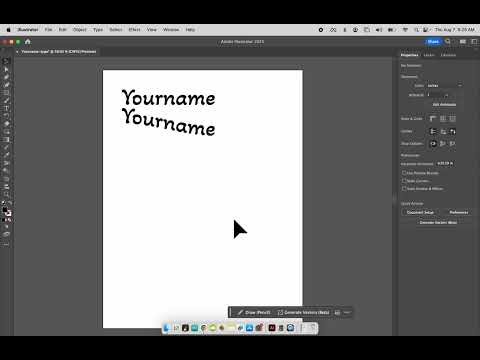This screenshot has width=480, height=360.
Task: Toggle Smart Guides icon in Guides row
Action: (452, 131)
